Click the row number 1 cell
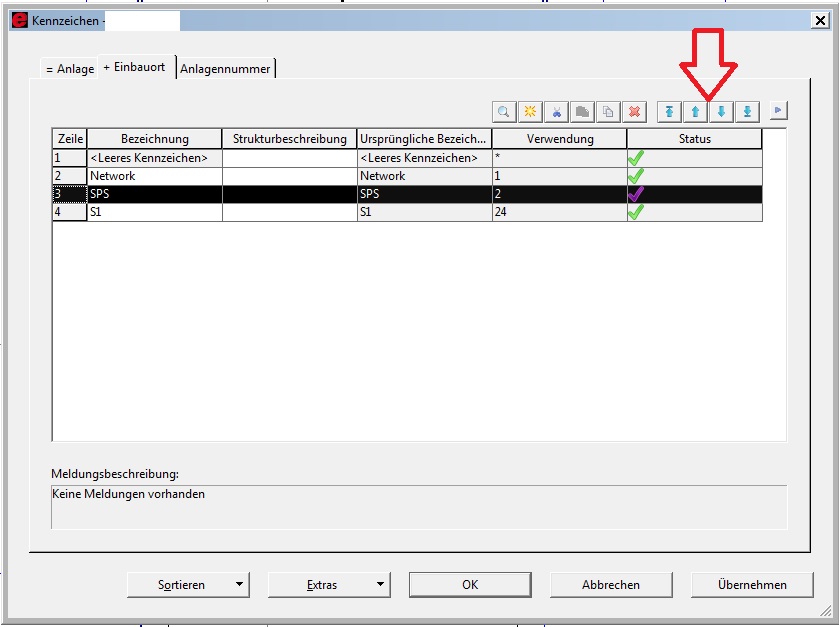 pyautogui.click(x=70, y=158)
